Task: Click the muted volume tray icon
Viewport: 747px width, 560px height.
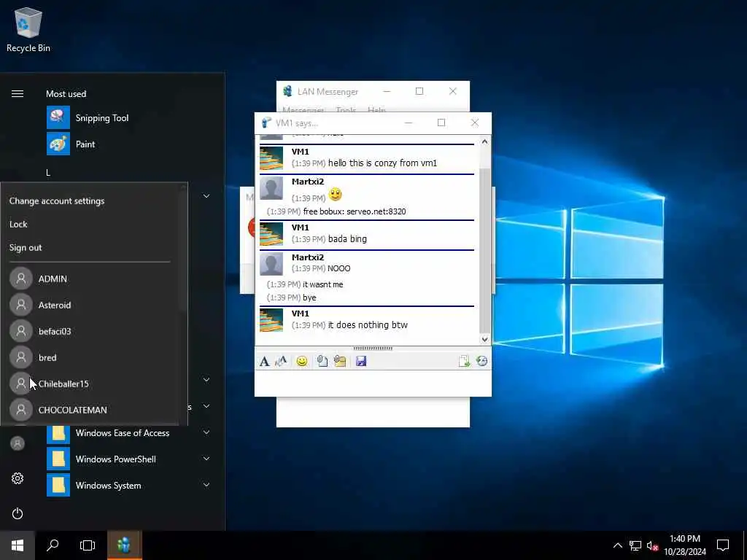Action: point(652,545)
